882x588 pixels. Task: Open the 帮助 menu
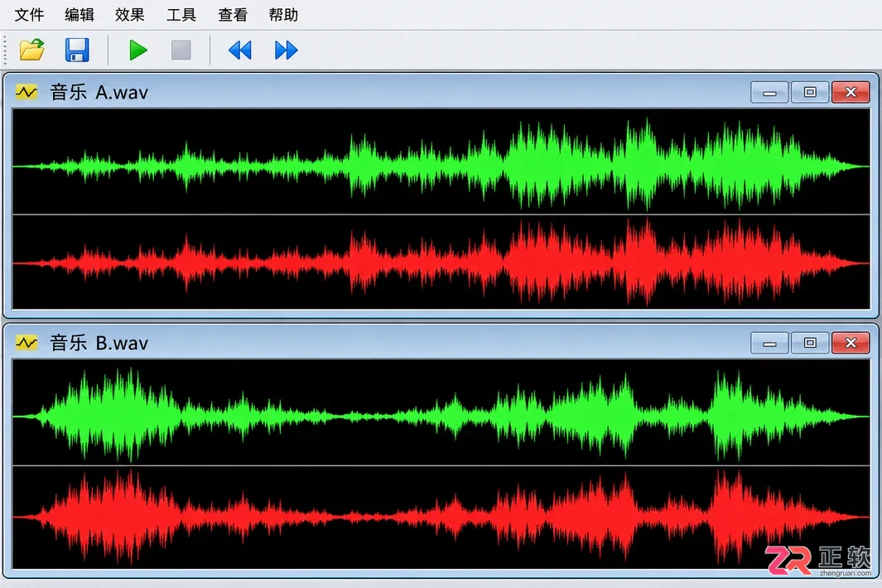pos(283,15)
